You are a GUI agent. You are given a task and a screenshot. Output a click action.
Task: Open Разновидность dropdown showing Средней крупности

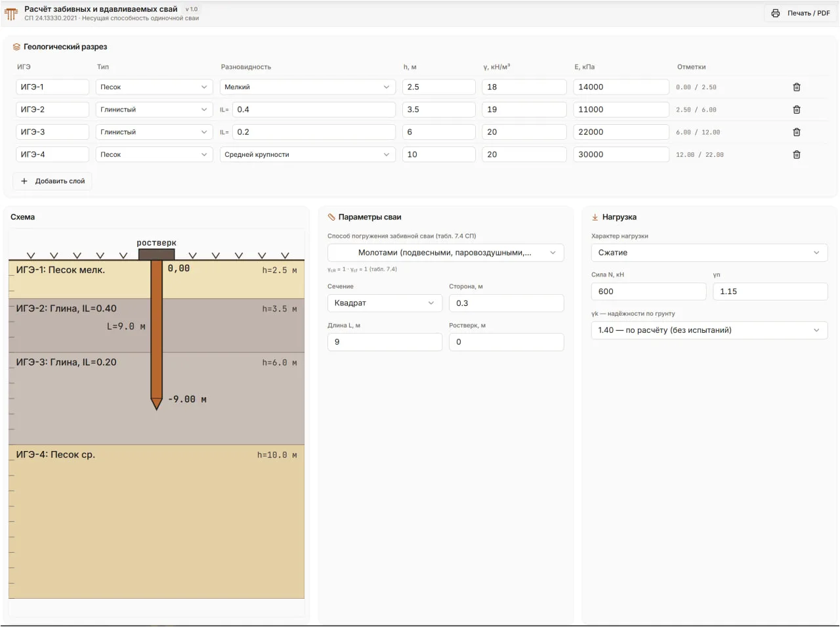(307, 154)
